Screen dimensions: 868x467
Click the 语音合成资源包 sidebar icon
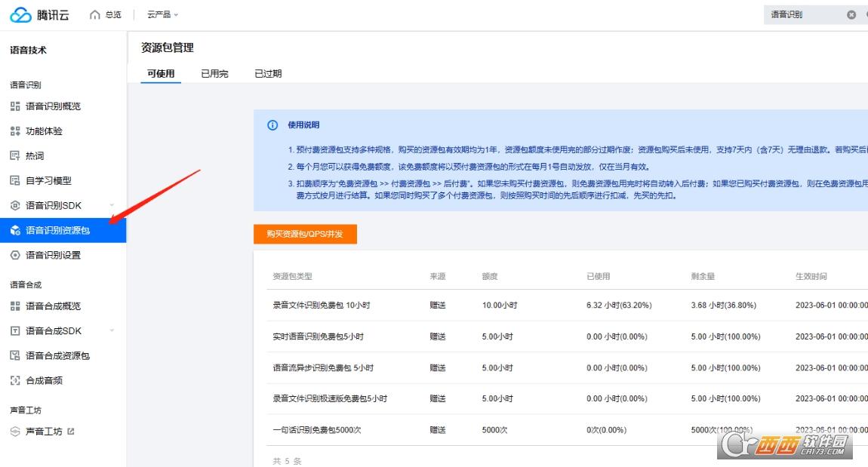15,356
